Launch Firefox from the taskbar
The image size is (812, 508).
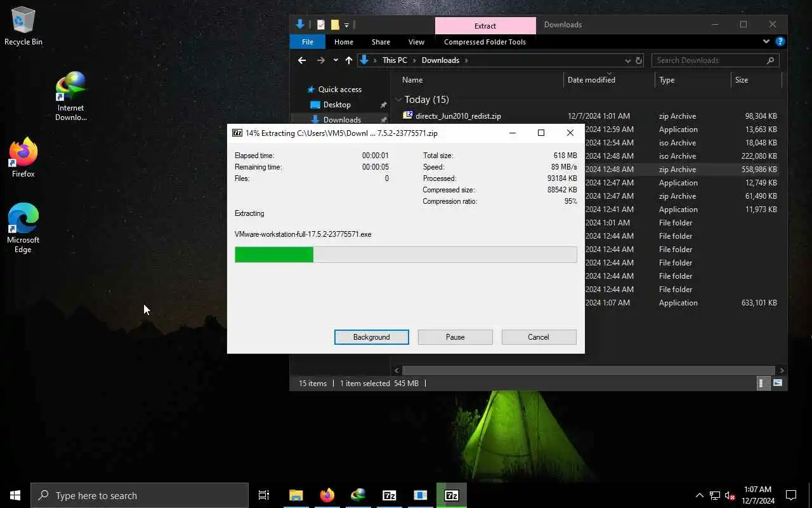click(x=327, y=495)
